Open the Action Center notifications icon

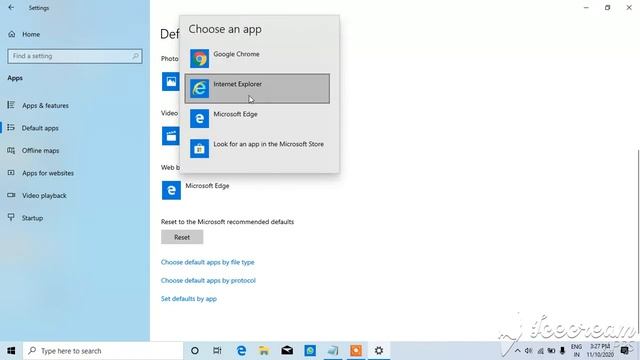point(624,351)
